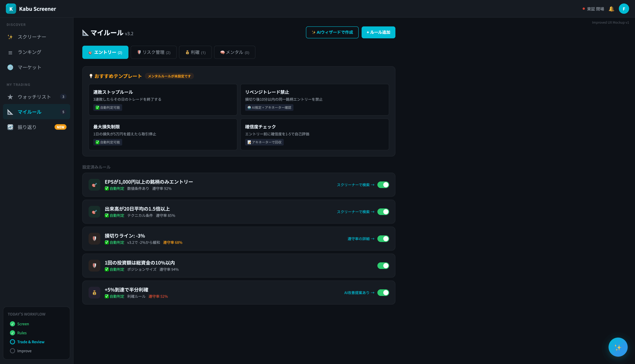Click the notification bell icon
Viewport: 635px width, 364px height.
(611, 9)
